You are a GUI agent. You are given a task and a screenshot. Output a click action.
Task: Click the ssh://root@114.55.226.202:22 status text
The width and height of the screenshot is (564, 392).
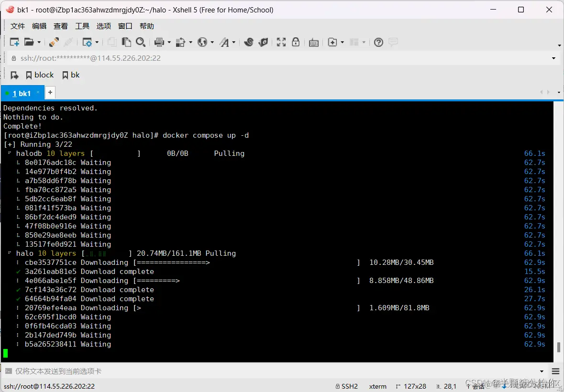[x=49, y=386]
